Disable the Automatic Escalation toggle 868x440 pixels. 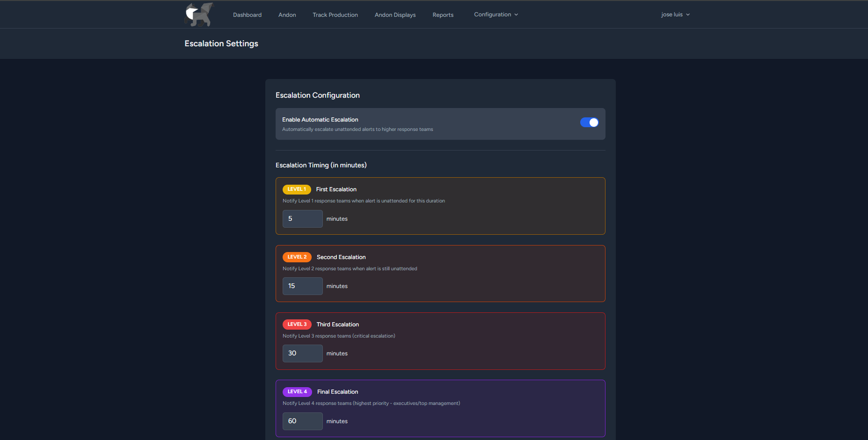point(589,123)
